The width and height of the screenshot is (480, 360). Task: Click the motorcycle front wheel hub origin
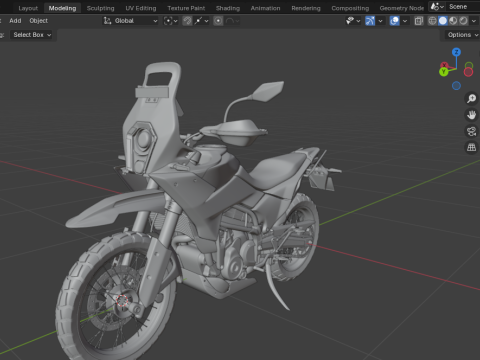(x=122, y=300)
